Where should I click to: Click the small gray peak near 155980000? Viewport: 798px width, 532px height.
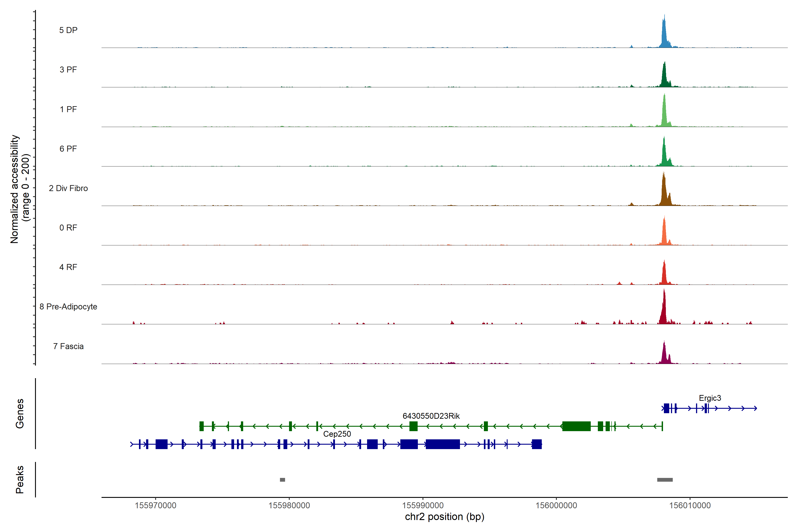[282, 480]
